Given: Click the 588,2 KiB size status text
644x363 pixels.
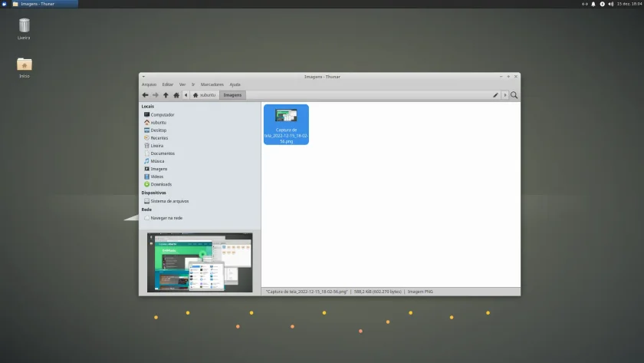Looking at the screenshot, I should point(377,292).
